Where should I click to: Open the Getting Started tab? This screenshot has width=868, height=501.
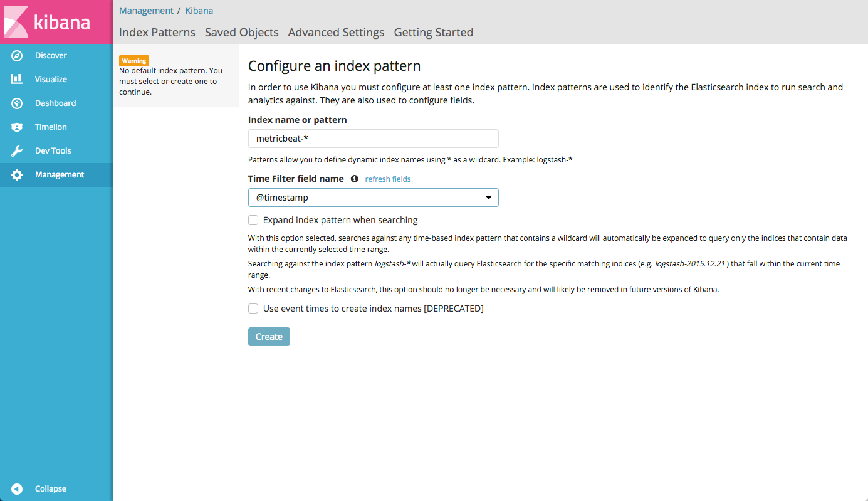[434, 33]
